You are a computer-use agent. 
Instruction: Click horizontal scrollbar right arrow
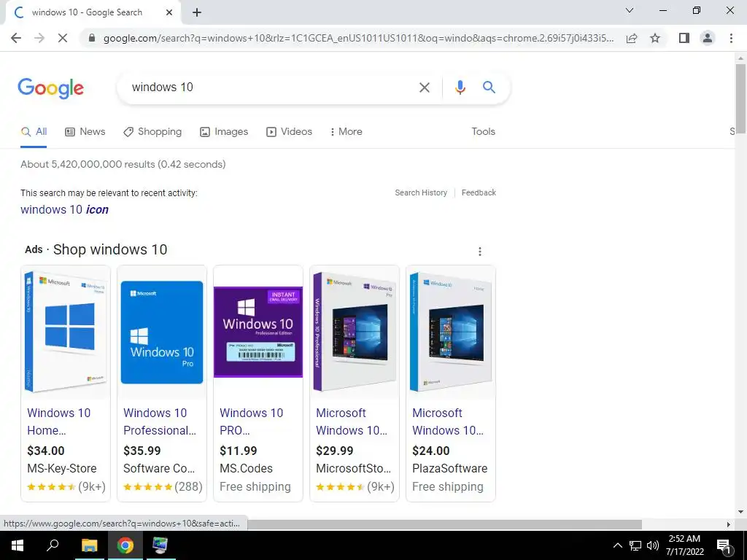(x=728, y=524)
